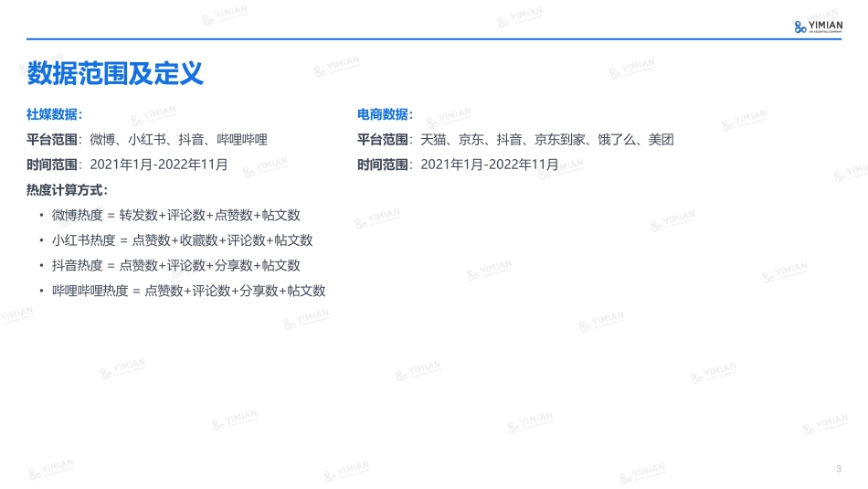Click the e-commerce time range 2021年1月-2022年11月

(490, 165)
